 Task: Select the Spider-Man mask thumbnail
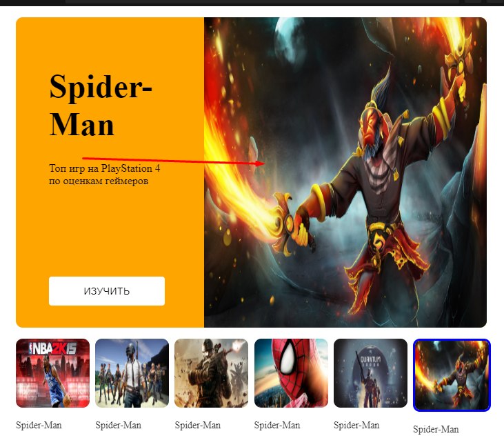pos(291,373)
